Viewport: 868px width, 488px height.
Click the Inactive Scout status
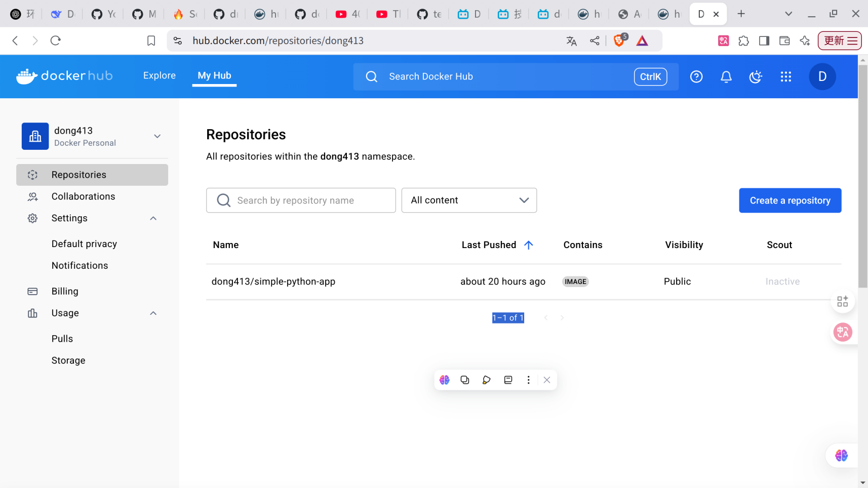[x=783, y=281]
